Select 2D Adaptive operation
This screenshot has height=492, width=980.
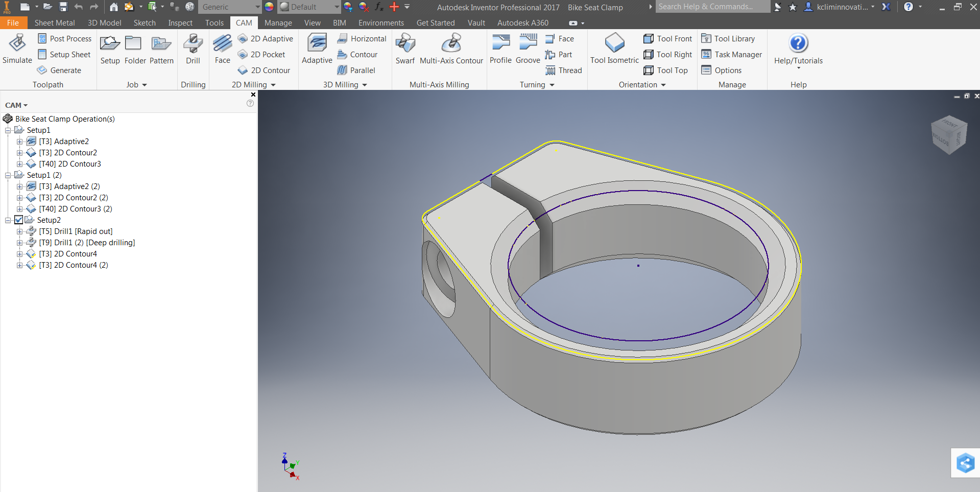tap(266, 39)
